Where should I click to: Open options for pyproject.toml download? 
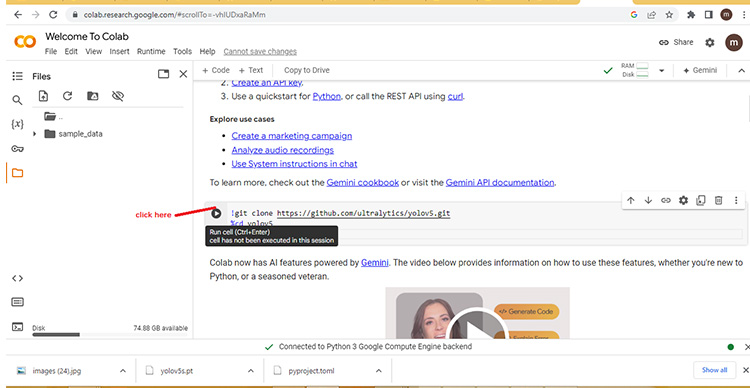[x=378, y=371]
